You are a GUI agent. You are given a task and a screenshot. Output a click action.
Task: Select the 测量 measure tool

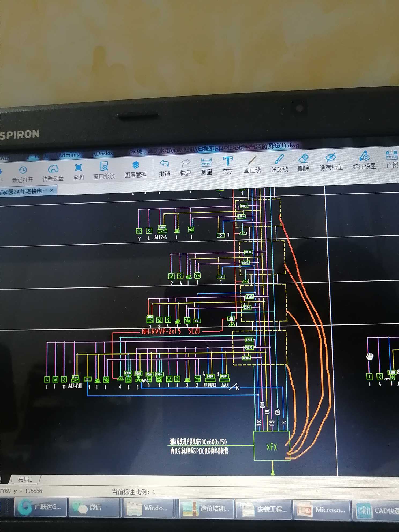207,166
